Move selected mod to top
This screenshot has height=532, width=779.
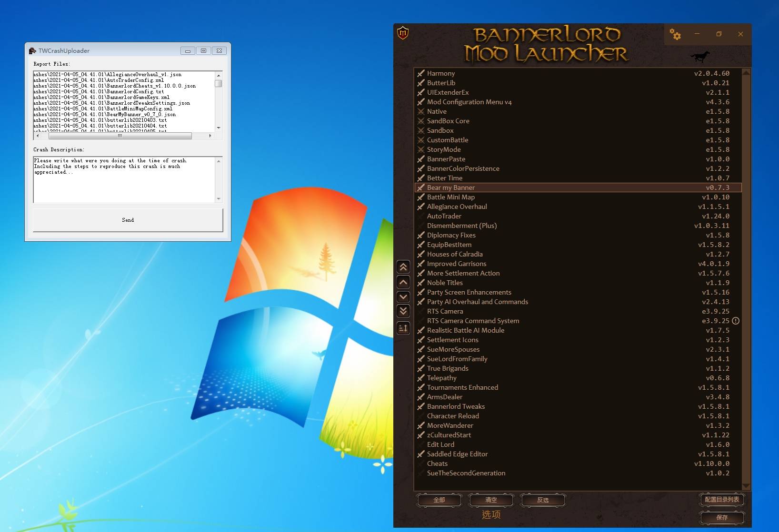tap(403, 267)
